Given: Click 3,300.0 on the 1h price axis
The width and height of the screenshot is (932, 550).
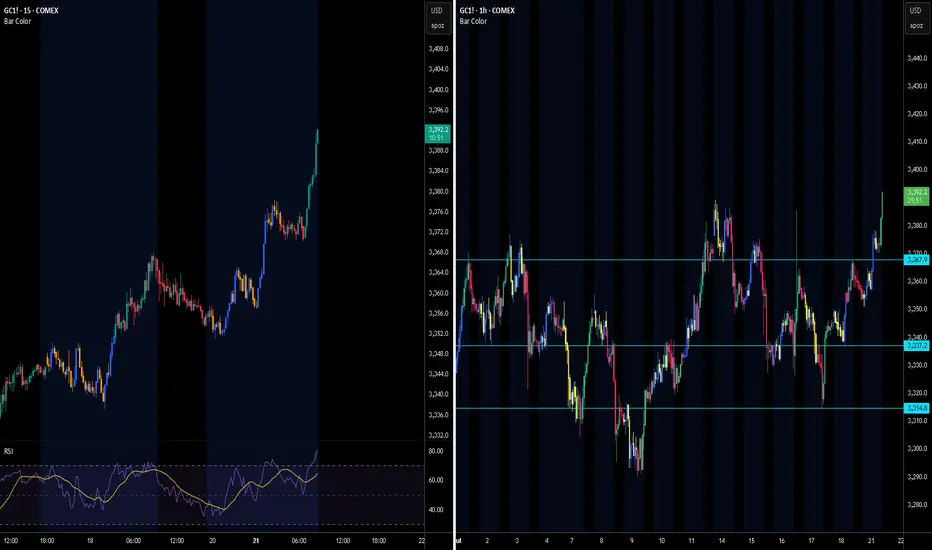Looking at the screenshot, I should (917, 449).
